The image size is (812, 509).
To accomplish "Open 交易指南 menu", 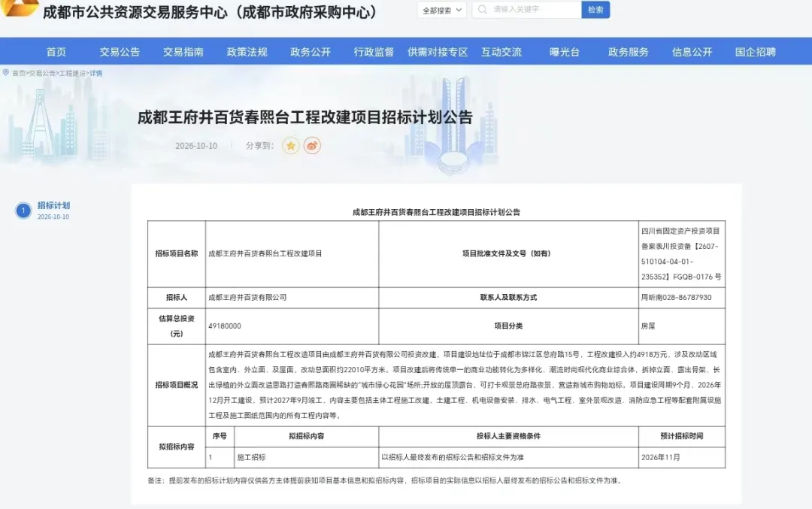I will click(183, 52).
